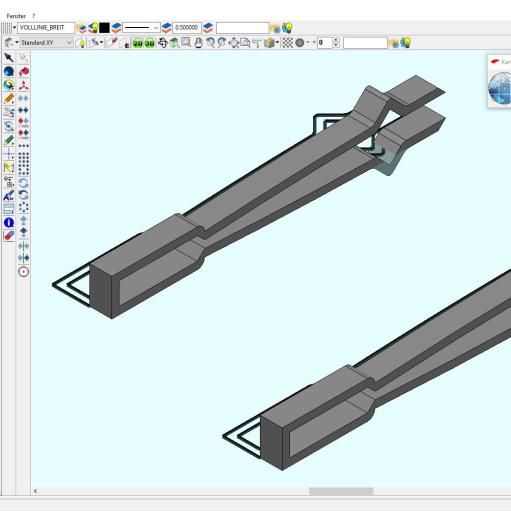Viewport: 511px width, 511px height.
Task: Click the green pencil tool icon
Action: click(9, 140)
